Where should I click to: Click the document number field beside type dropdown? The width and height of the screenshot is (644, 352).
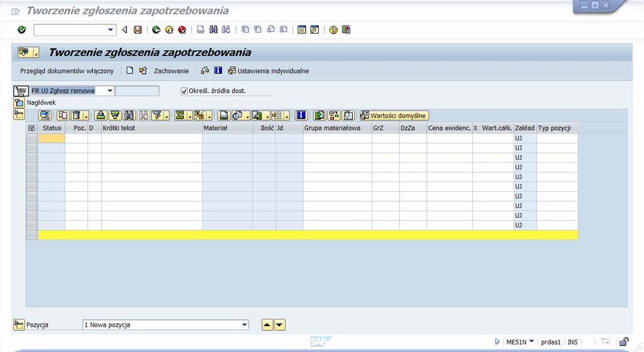coord(137,91)
